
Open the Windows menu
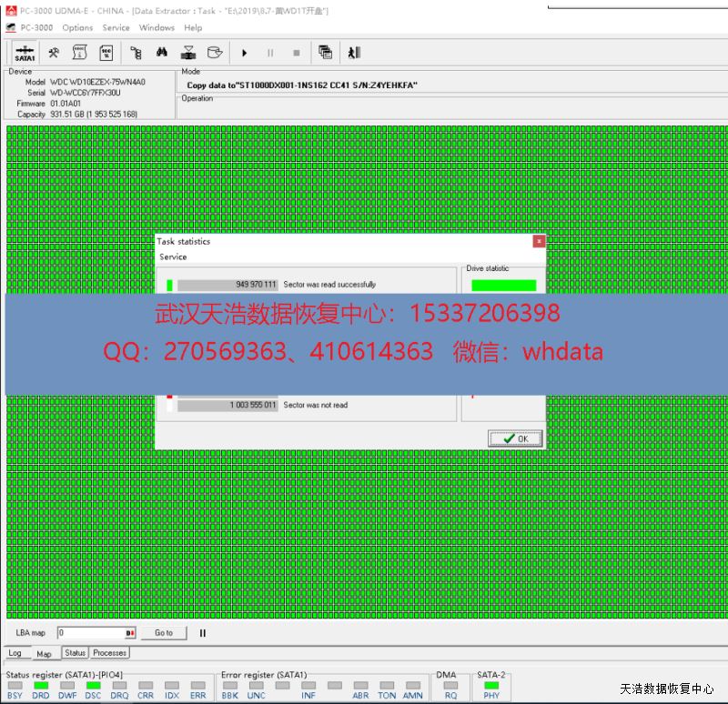pos(157,27)
